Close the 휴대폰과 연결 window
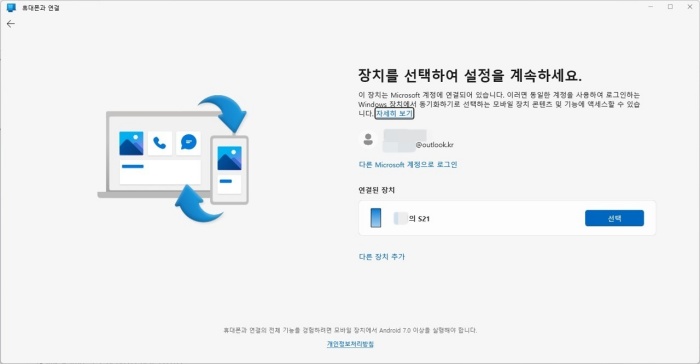 (x=690, y=7)
